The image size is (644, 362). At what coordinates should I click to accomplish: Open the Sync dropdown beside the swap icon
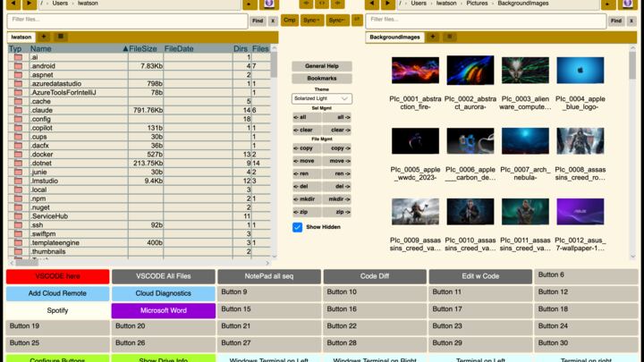(337, 20)
